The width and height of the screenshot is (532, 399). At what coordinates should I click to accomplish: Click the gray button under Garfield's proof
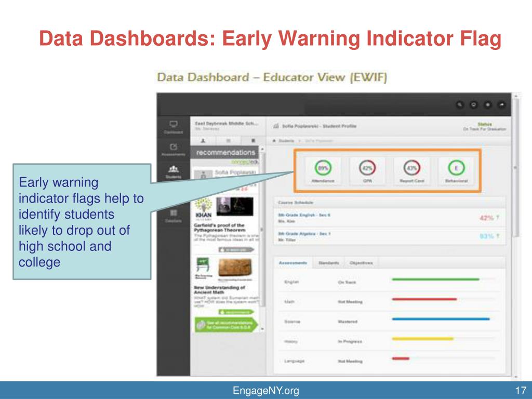pyautogui.click(x=236, y=250)
